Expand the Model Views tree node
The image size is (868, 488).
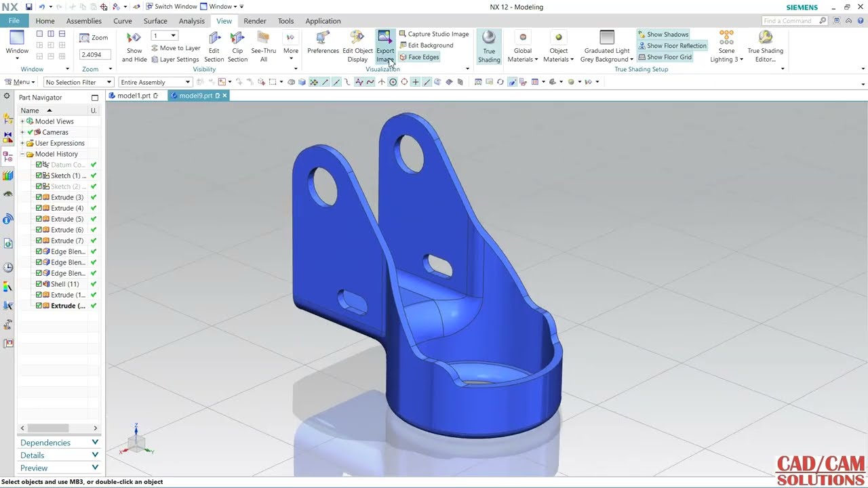[x=22, y=121]
